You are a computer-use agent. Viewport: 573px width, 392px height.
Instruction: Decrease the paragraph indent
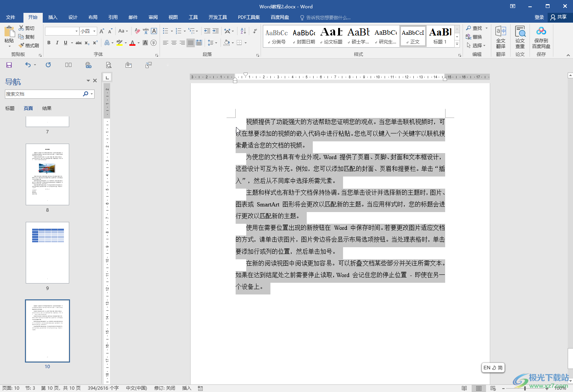coord(207,31)
